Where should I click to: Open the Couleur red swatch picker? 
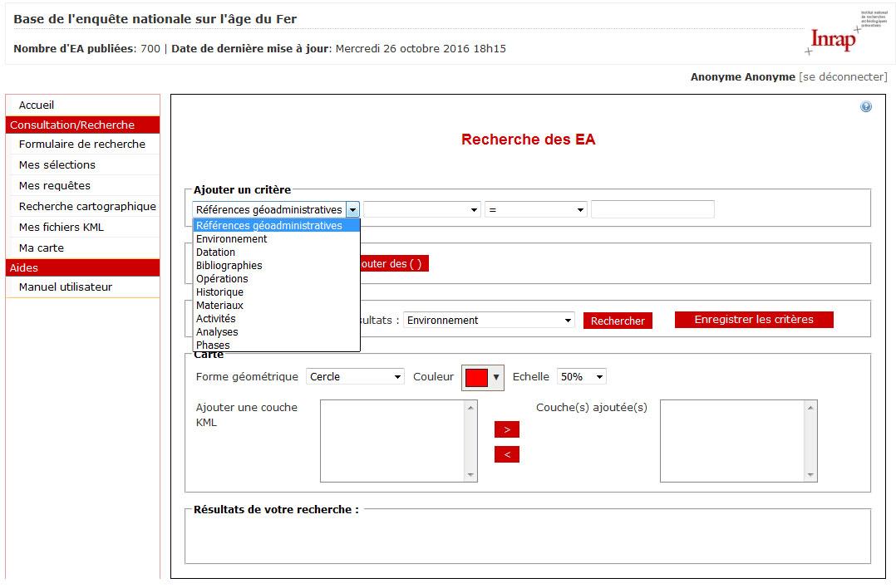tap(484, 377)
